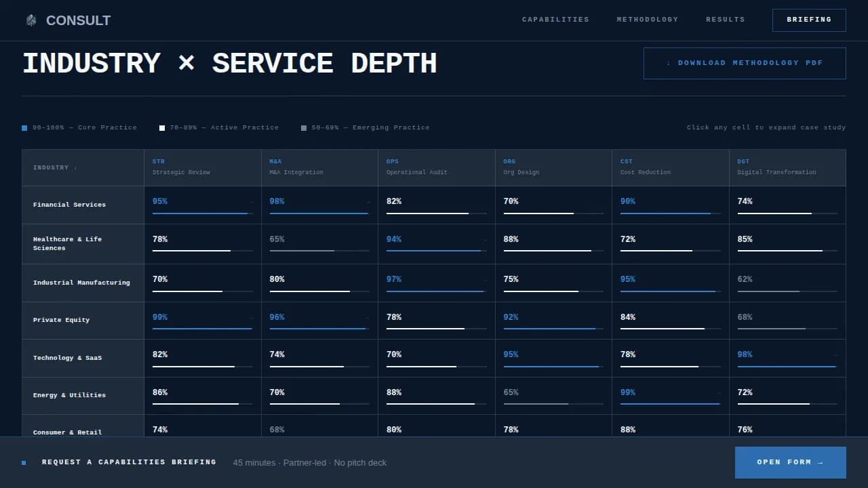This screenshot has height=488, width=868.
Task: Expand Technology & SaaS Digital Transformation 98% cell
Action: [x=787, y=358]
